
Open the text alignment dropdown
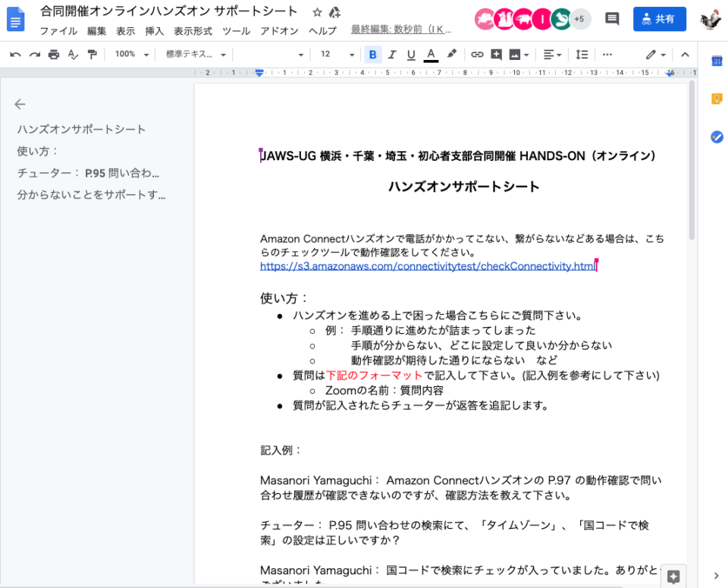tap(553, 55)
